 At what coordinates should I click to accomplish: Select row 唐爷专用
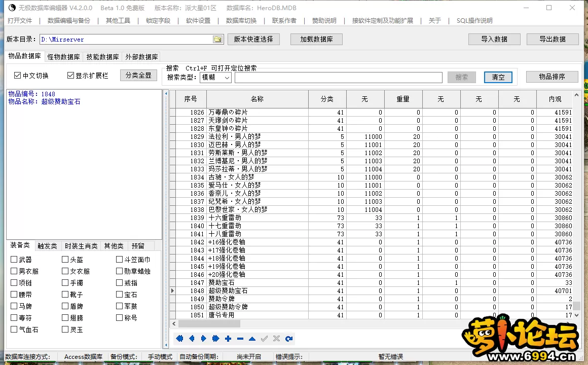(371, 315)
